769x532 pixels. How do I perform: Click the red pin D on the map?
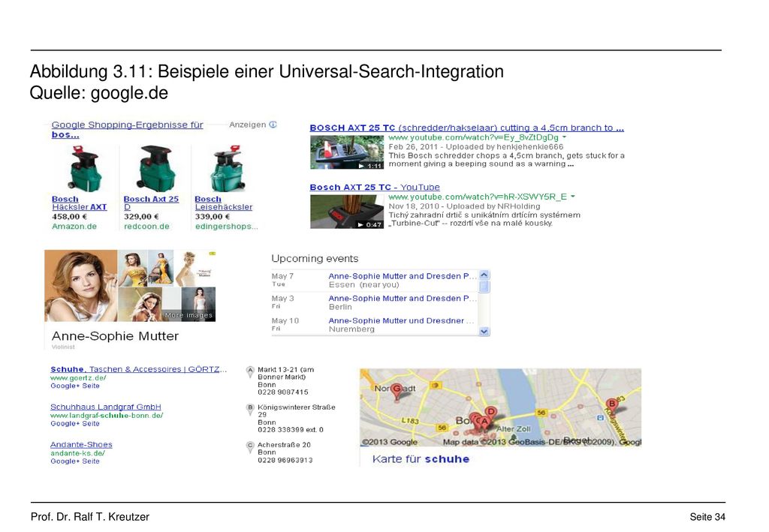pos(490,413)
